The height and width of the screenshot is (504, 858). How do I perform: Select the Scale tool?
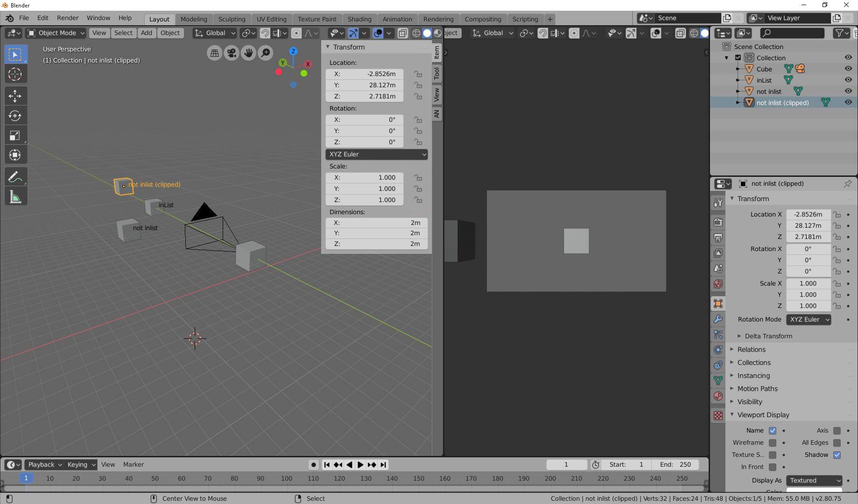click(15, 135)
